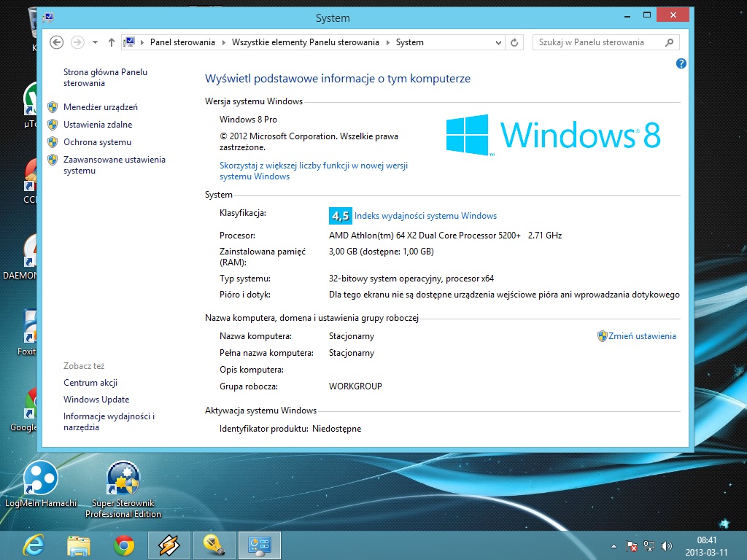The image size is (747, 560).
Task: Open 'Strona główna Panelu sterowania'
Action: tap(105, 77)
